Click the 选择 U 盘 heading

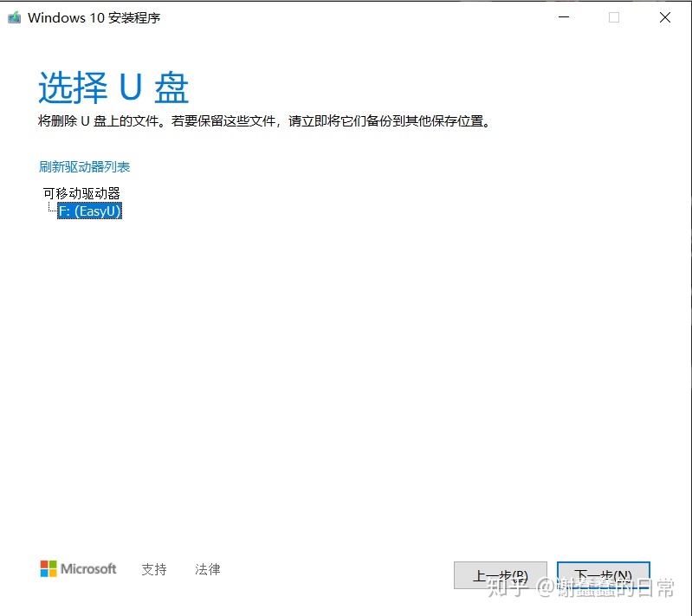(x=113, y=88)
